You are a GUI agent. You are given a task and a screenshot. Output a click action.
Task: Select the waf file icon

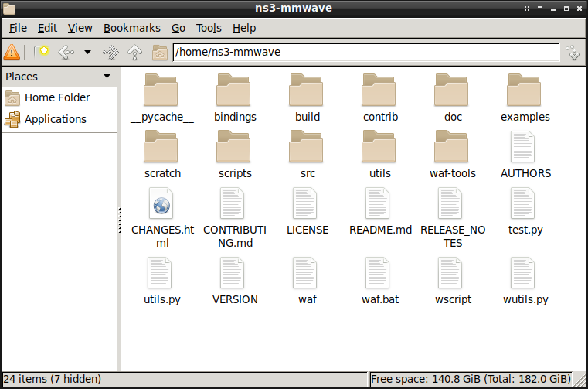[305, 273]
